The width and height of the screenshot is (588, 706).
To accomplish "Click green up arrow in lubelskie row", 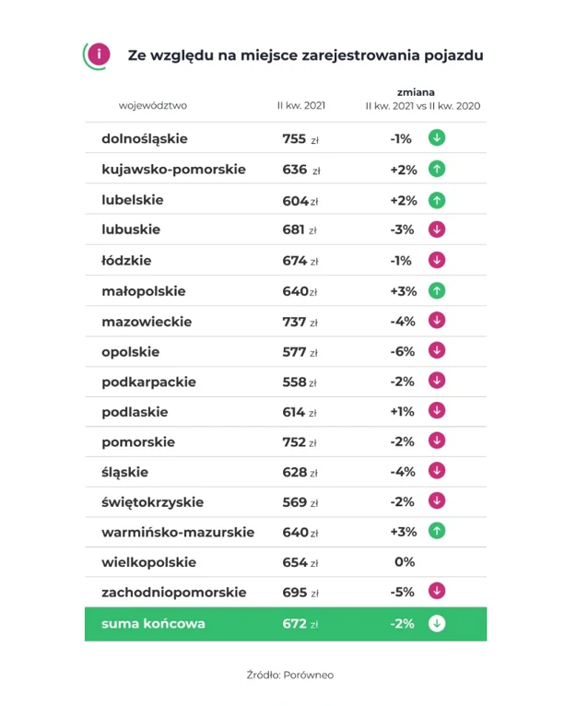I will coord(437,199).
